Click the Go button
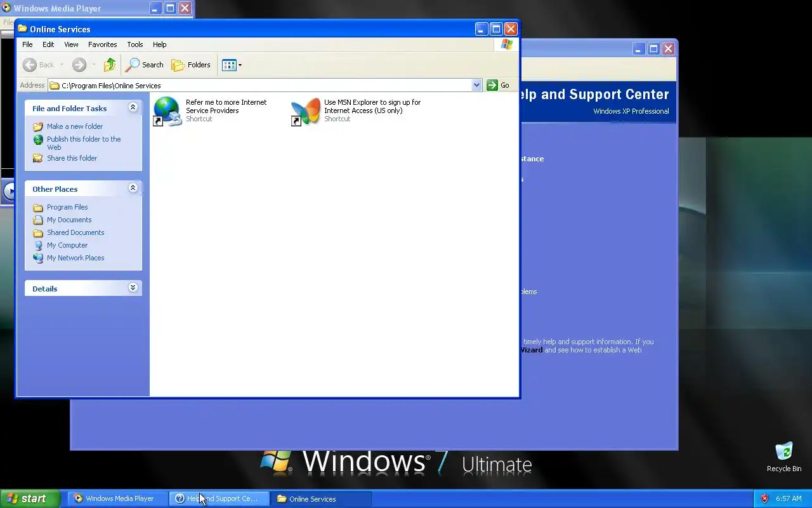Viewport: 812px width, 508px height. 498,85
